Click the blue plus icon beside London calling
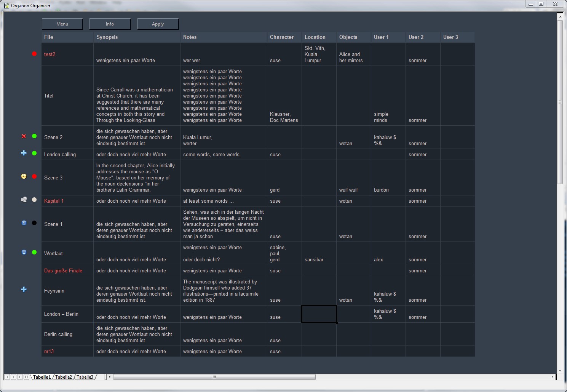Screen dimensions: 567x392 24,153
